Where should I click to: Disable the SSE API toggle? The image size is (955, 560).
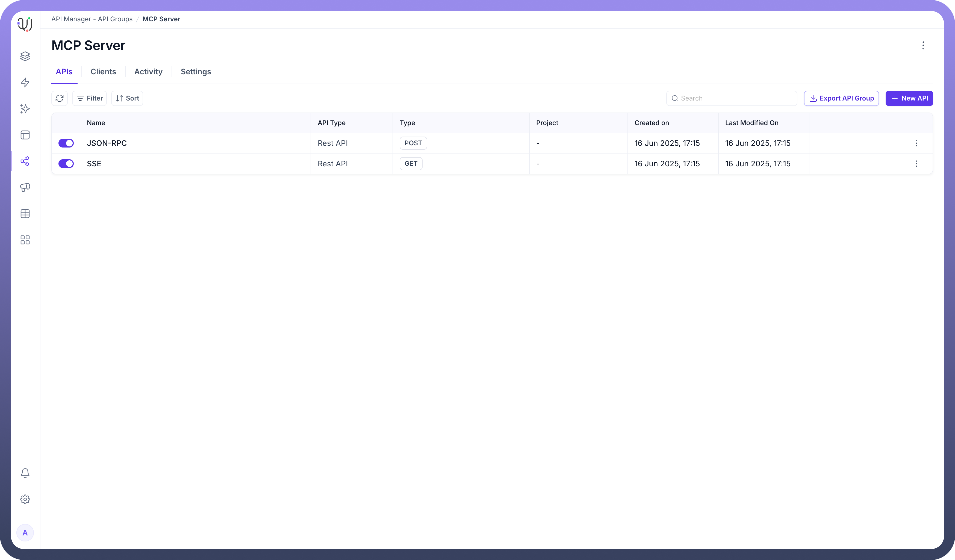pyautogui.click(x=66, y=164)
